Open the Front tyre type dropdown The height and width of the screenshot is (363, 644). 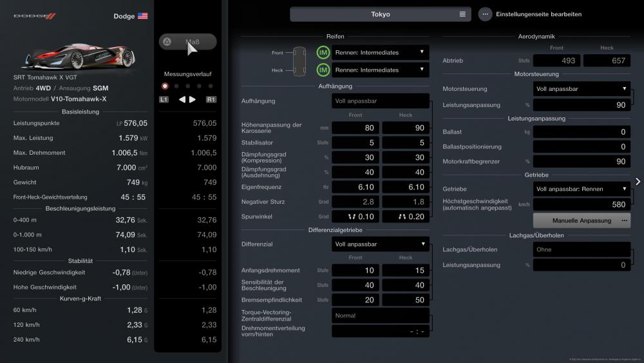click(380, 52)
